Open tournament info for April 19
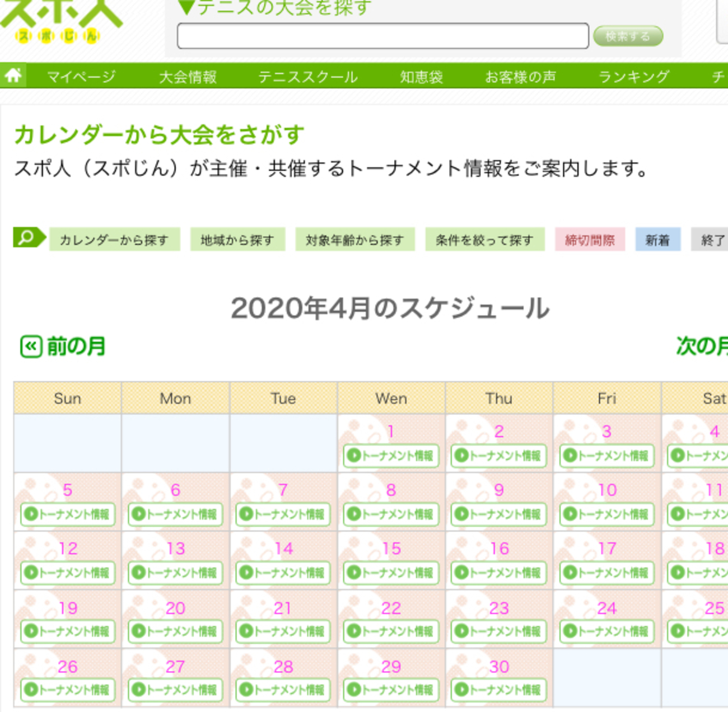Screen dimensions: 728x712 (x=68, y=631)
